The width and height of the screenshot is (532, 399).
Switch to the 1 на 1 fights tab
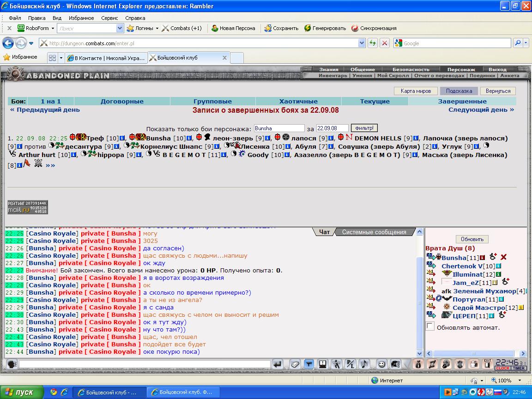(x=50, y=101)
